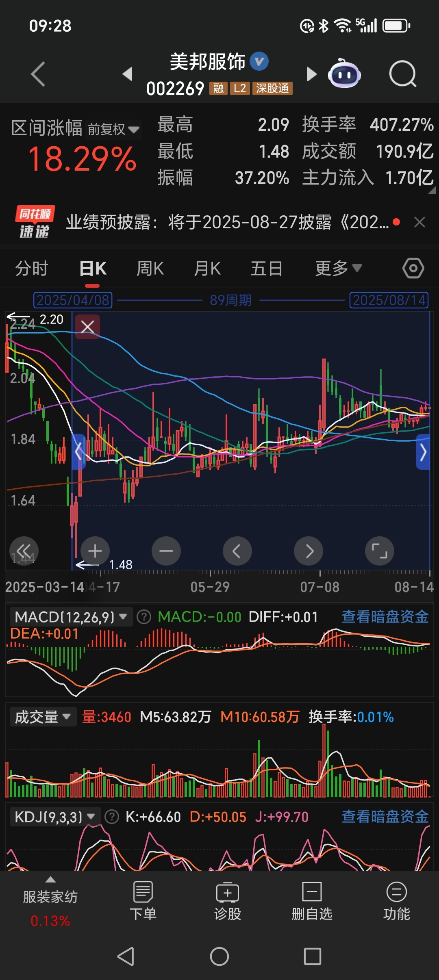This screenshot has height=980, width=439.
Task: Select the 日K tab
Action: point(93,269)
